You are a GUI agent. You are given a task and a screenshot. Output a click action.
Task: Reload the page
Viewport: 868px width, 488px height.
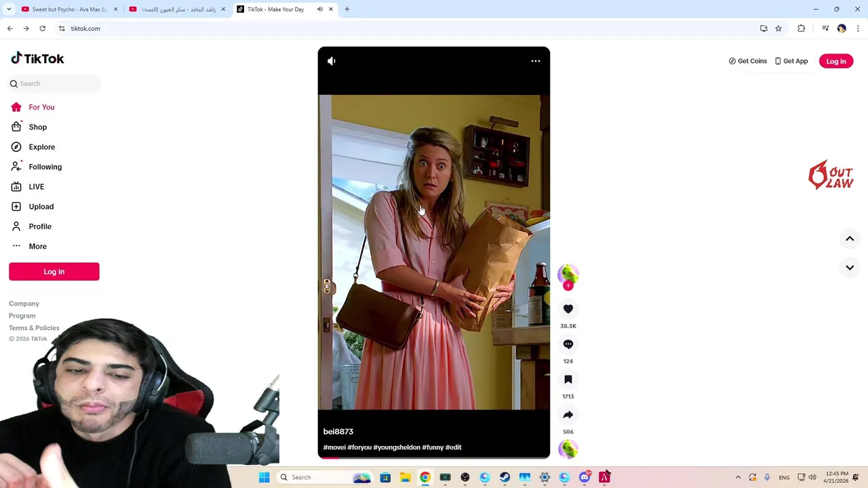click(x=42, y=28)
